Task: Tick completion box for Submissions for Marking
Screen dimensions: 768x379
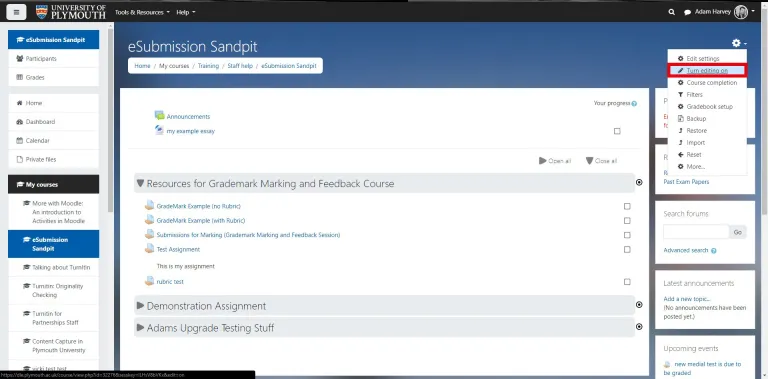Action: pos(627,235)
